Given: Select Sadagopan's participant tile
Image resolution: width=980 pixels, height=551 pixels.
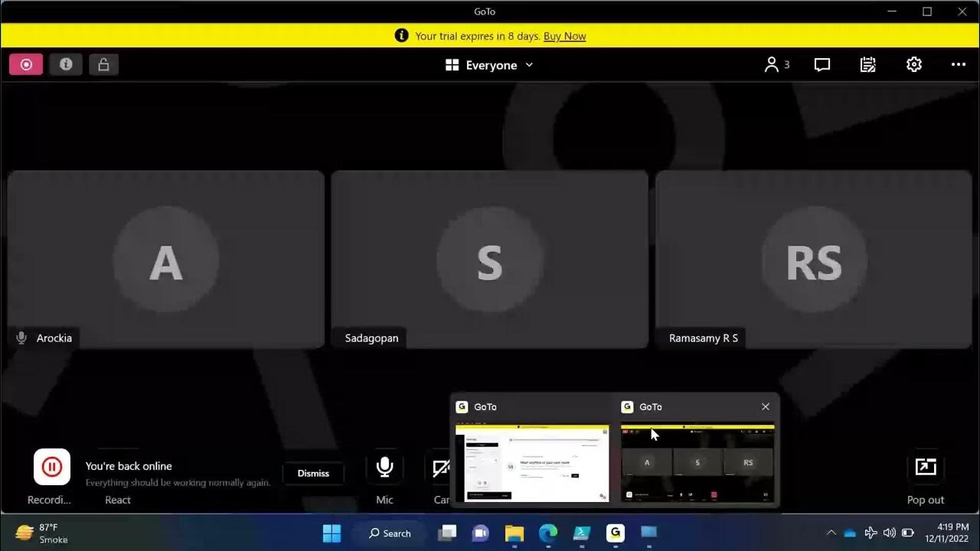Looking at the screenshot, I should (x=490, y=259).
